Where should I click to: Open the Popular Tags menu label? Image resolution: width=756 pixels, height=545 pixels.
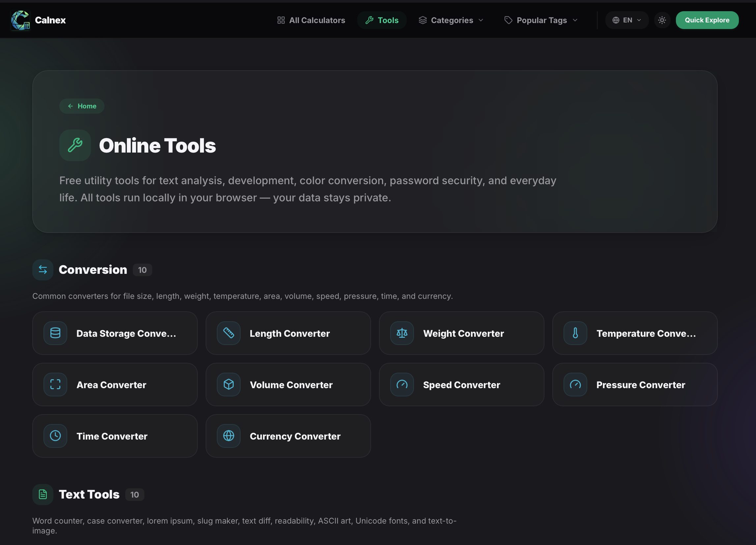click(x=542, y=20)
